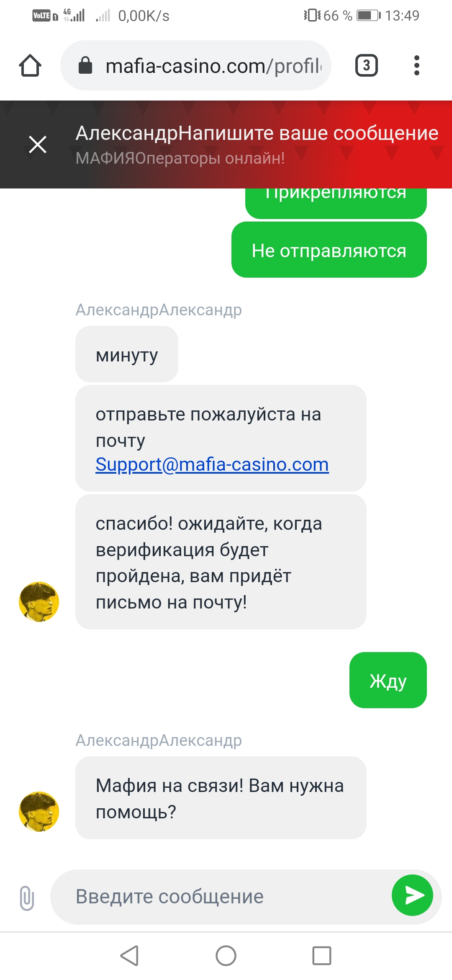The image size is (452, 980).
Task: Tap the operator avatar beside verification message
Action: point(39,602)
